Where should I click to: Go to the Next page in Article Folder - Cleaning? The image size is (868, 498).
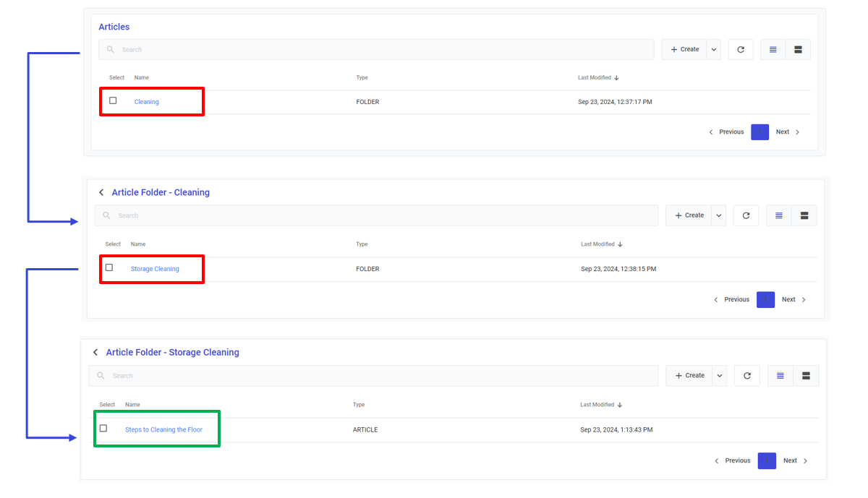793,299
